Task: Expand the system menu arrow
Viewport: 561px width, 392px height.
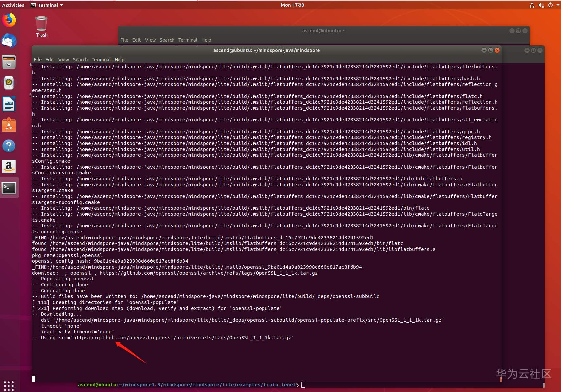Action: click(558, 5)
